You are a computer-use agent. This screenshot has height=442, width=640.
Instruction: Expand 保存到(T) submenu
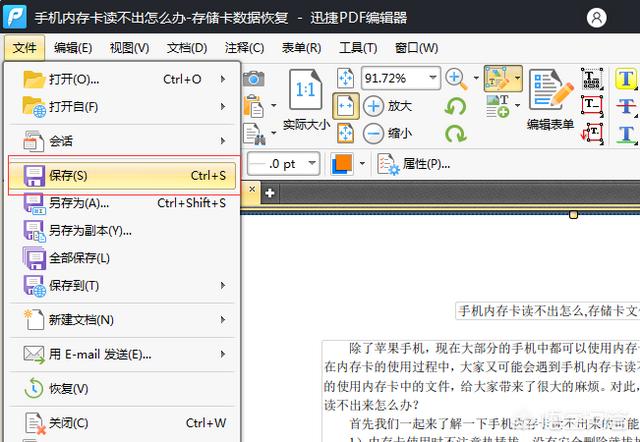tap(122, 286)
